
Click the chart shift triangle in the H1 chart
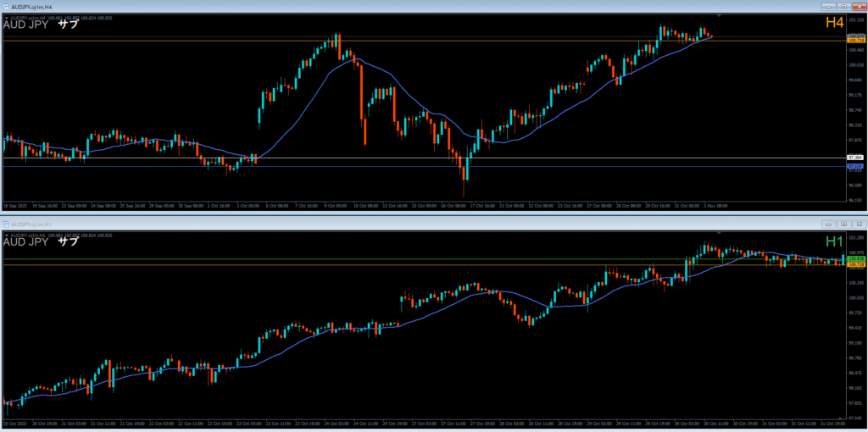[x=719, y=233]
